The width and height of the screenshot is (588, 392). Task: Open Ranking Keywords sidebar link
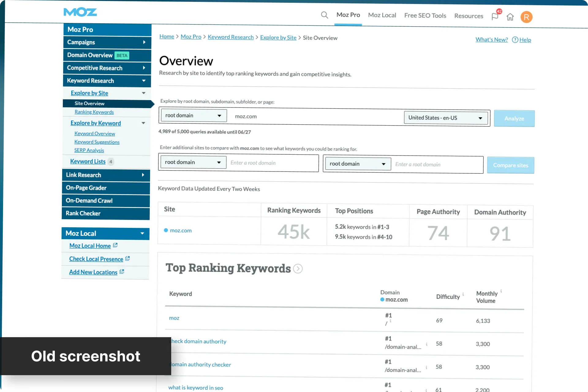(94, 112)
